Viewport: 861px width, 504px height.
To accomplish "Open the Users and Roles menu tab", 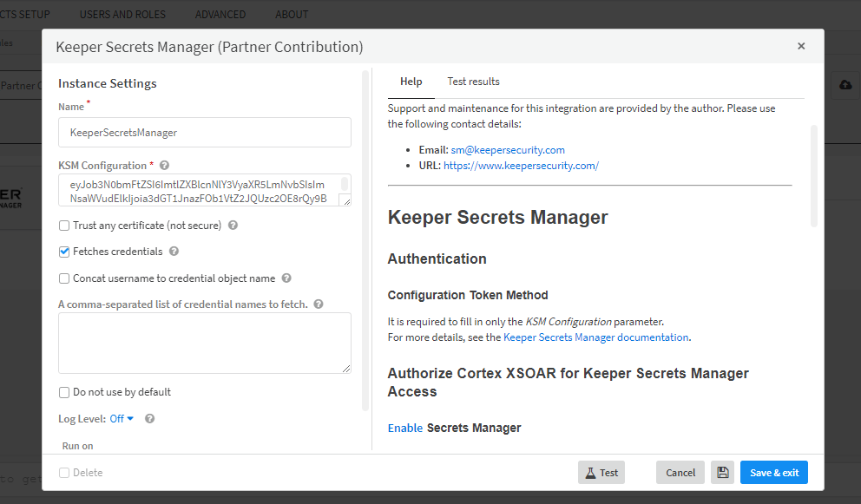I will 122,14.
